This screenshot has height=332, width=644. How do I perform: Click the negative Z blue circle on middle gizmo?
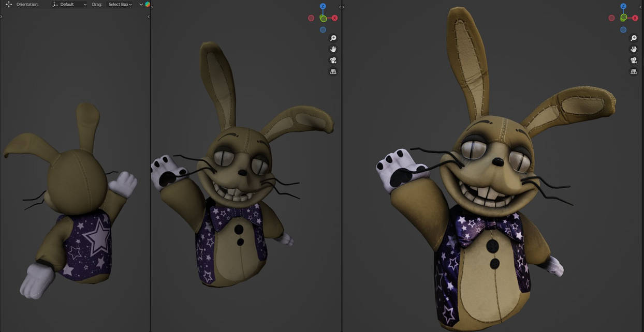pyautogui.click(x=323, y=30)
